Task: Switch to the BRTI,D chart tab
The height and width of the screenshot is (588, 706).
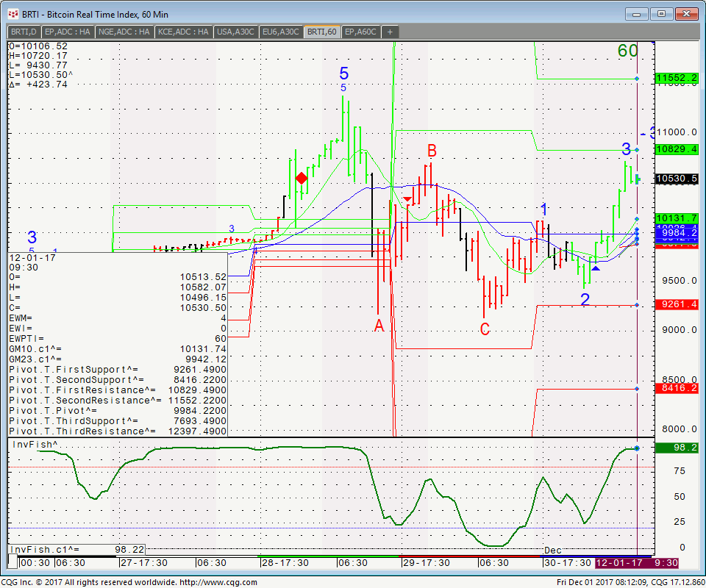Action: 24,32
